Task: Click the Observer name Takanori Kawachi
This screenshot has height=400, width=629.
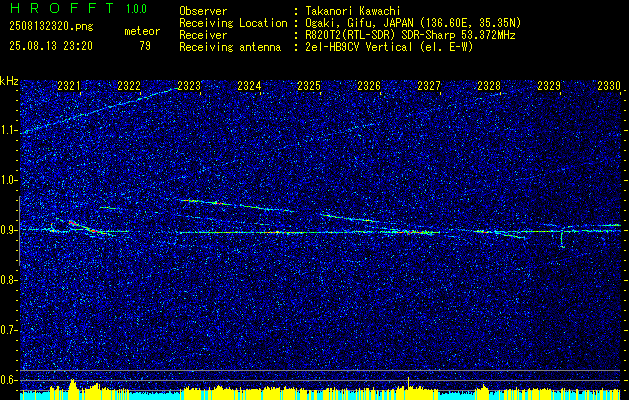Action: (351, 11)
